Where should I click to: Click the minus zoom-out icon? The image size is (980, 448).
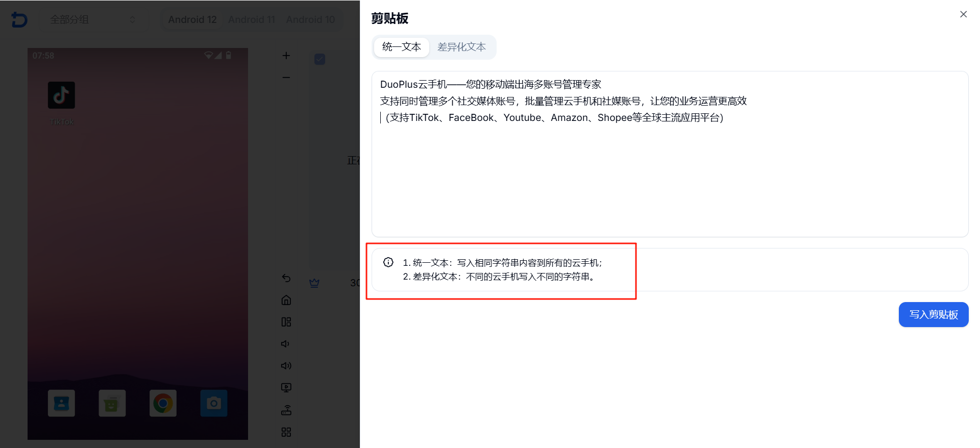[286, 78]
